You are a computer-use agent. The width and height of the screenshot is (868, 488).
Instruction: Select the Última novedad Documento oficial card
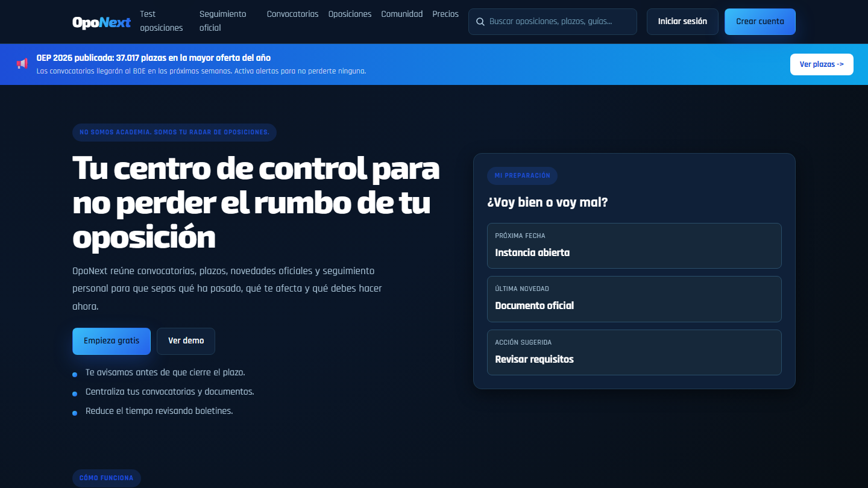[634, 299]
